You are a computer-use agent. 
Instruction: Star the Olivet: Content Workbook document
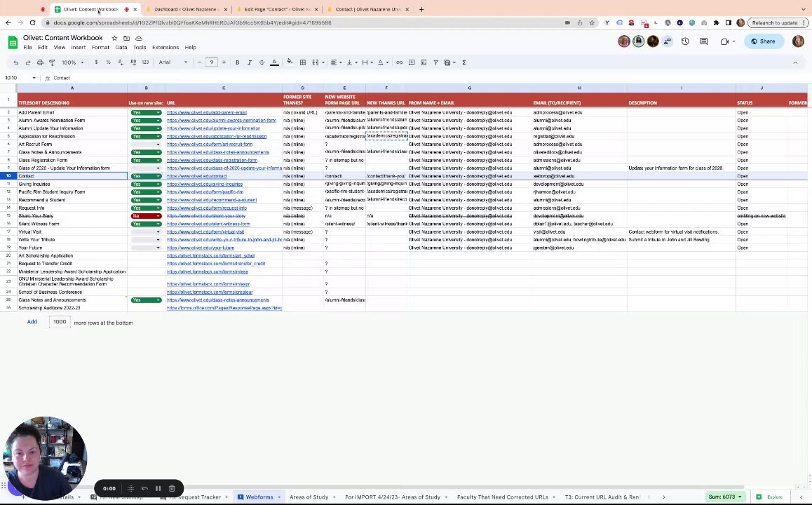click(x=114, y=38)
